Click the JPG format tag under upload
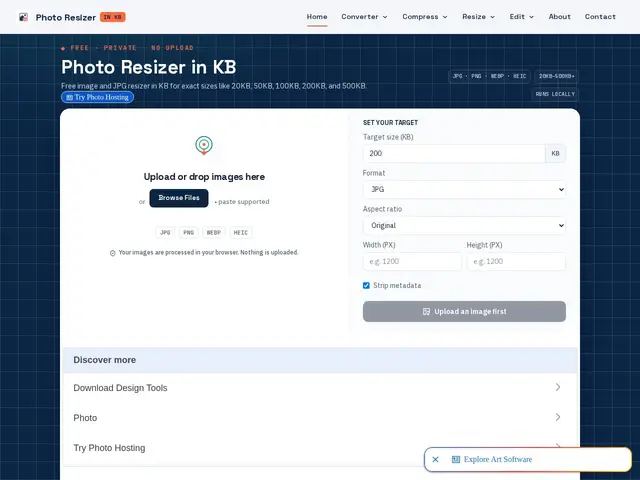The width and height of the screenshot is (640, 480). click(x=165, y=233)
